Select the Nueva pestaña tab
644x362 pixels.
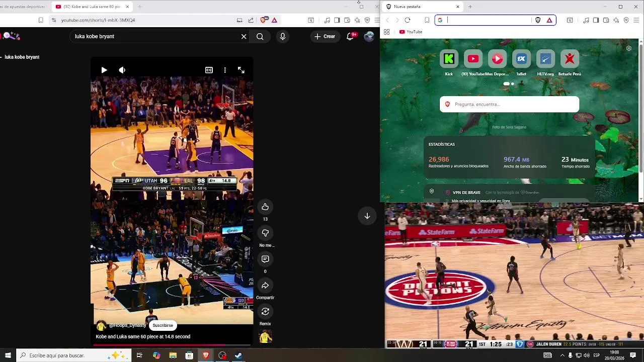point(423,7)
